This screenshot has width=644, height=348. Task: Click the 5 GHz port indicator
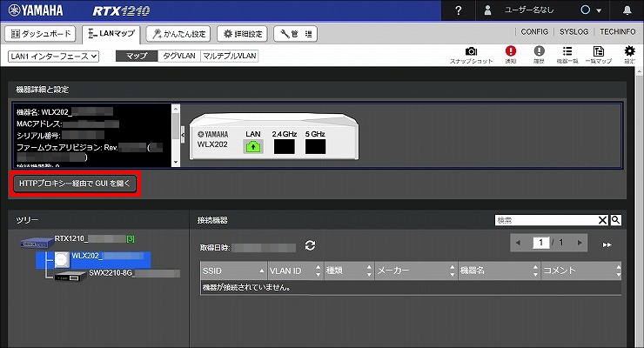(315, 146)
